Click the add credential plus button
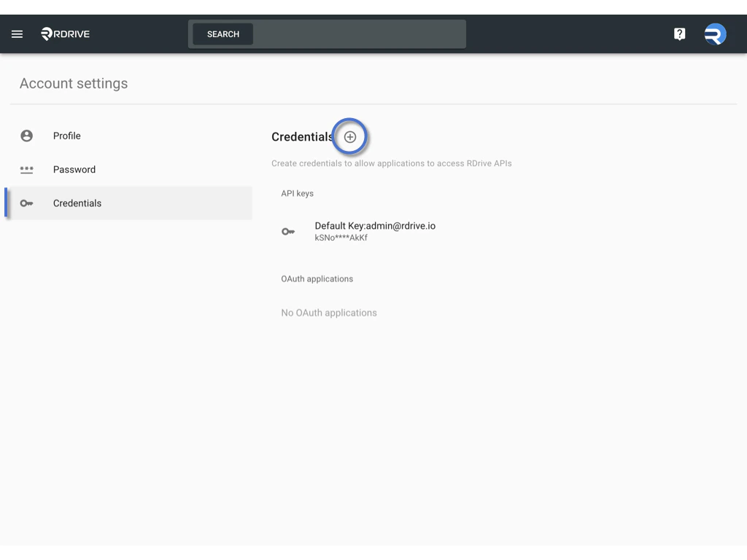The image size is (747, 560). coord(350,136)
